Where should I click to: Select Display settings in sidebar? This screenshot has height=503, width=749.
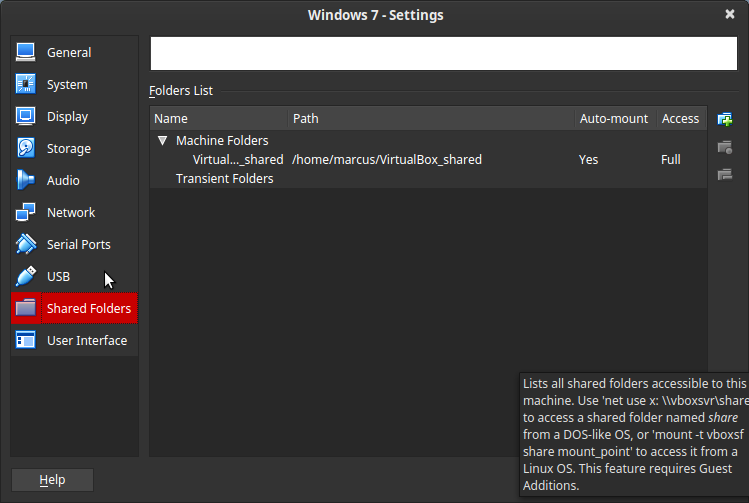pos(67,117)
